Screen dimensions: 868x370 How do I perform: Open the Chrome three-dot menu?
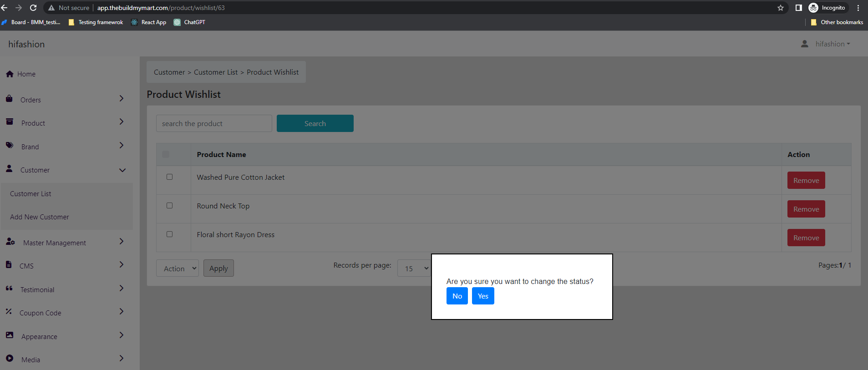coord(858,8)
